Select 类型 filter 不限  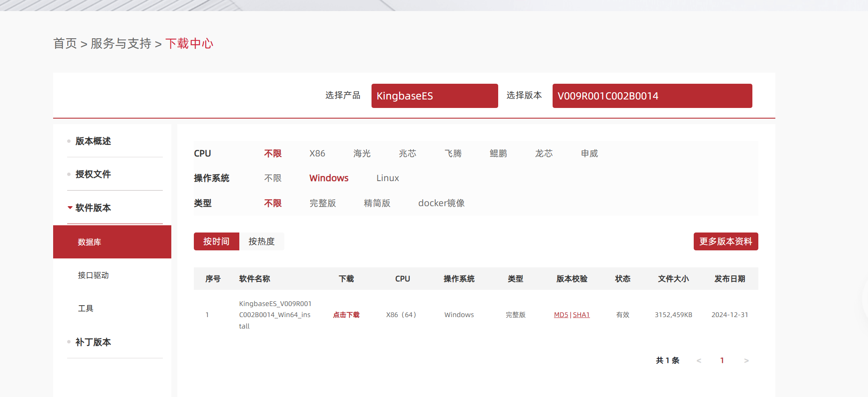[x=273, y=203]
